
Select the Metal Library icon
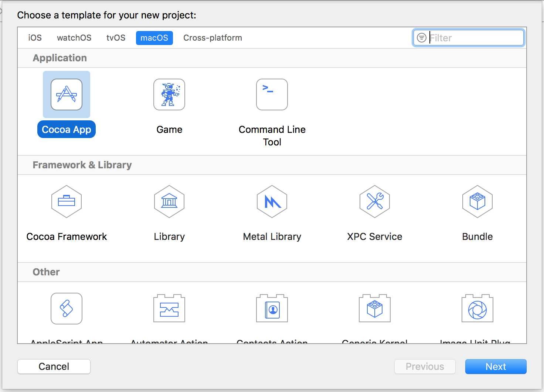tap(272, 202)
